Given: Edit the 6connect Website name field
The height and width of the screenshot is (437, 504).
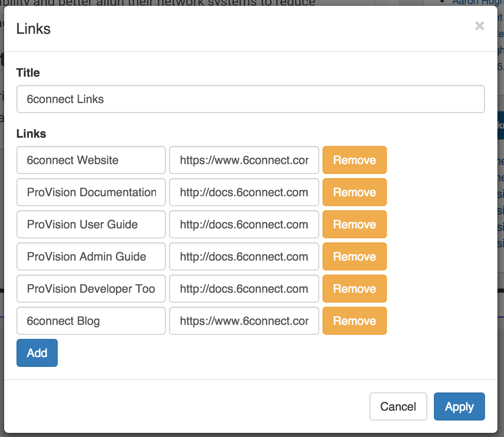Looking at the screenshot, I should pyautogui.click(x=91, y=160).
